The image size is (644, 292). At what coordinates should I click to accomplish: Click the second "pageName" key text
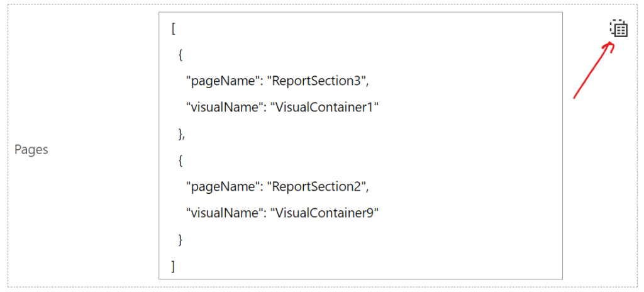(222, 187)
